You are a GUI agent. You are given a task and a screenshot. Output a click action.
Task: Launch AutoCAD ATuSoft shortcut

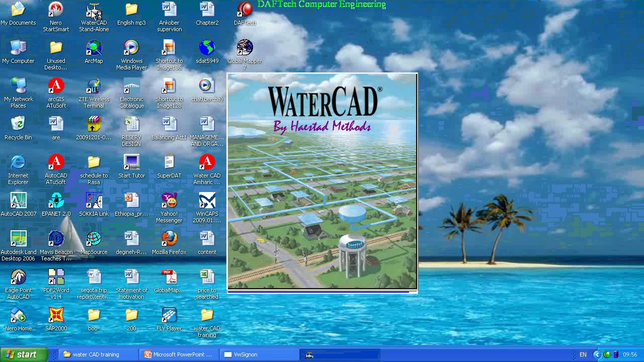coord(56,162)
